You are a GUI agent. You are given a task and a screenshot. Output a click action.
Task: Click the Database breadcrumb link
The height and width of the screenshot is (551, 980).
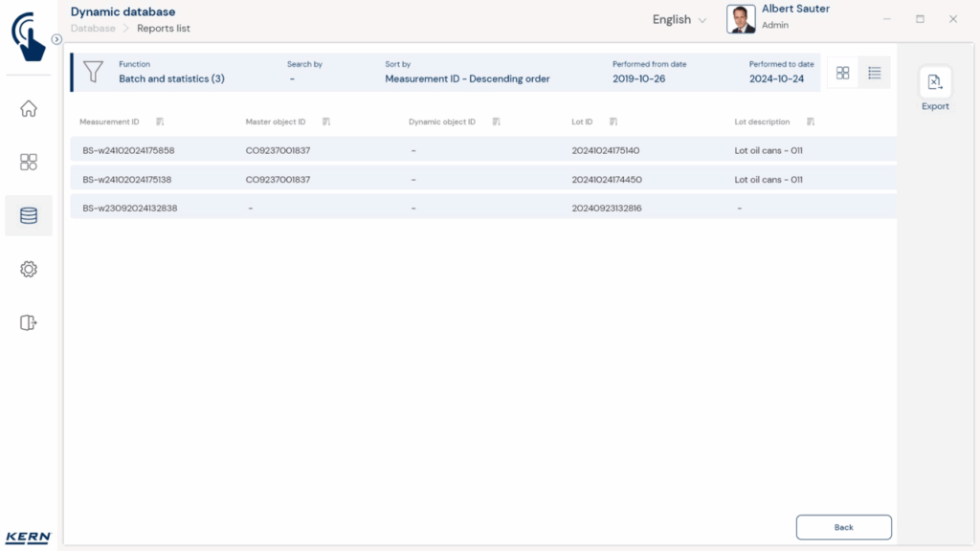tap(93, 29)
